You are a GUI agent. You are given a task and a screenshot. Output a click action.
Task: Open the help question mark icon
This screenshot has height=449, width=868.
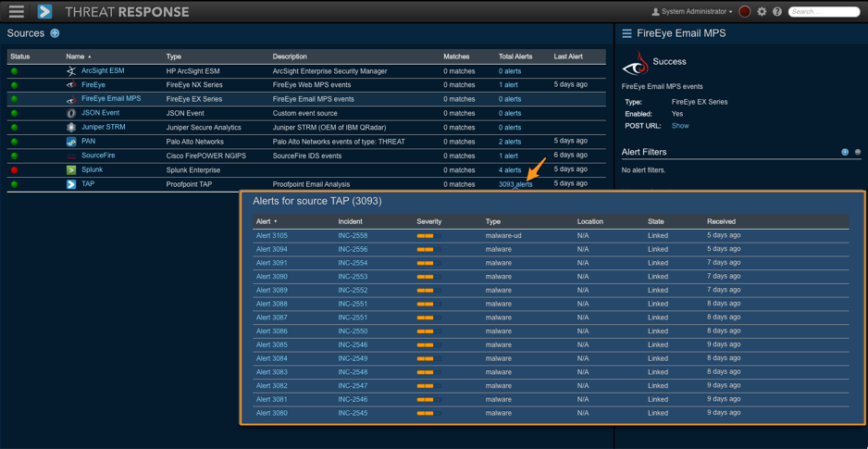pos(776,11)
